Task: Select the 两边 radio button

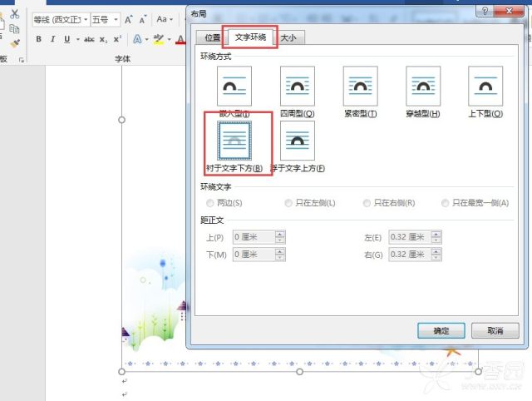Action: [210, 203]
